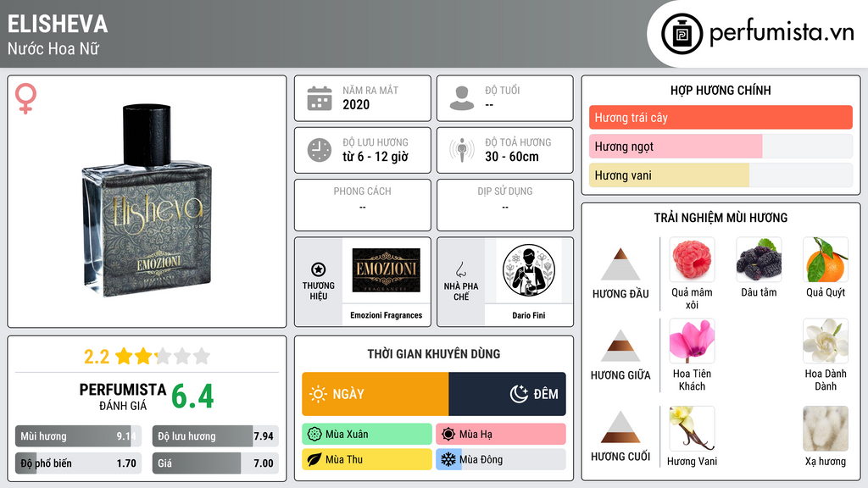The image size is (868, 488).
Task: Click the calendar icon beside Năm ra mắt
Action: click(x=320, y=98)
